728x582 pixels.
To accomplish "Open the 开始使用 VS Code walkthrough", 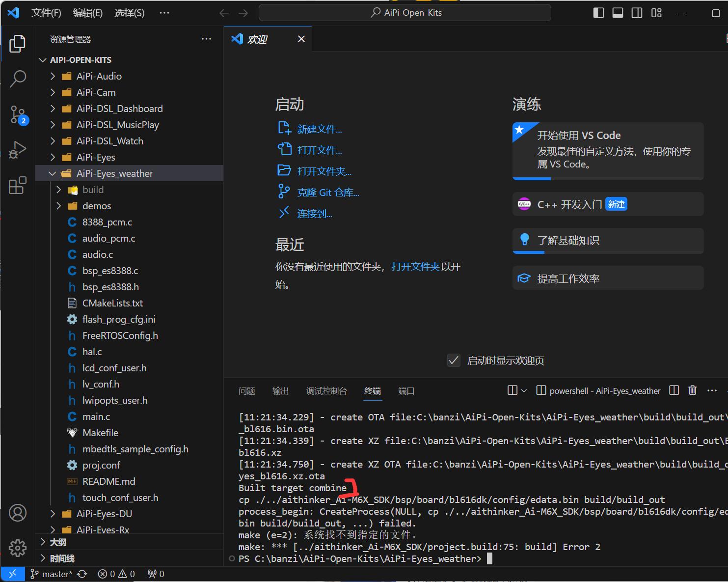I will pos(608,151).
